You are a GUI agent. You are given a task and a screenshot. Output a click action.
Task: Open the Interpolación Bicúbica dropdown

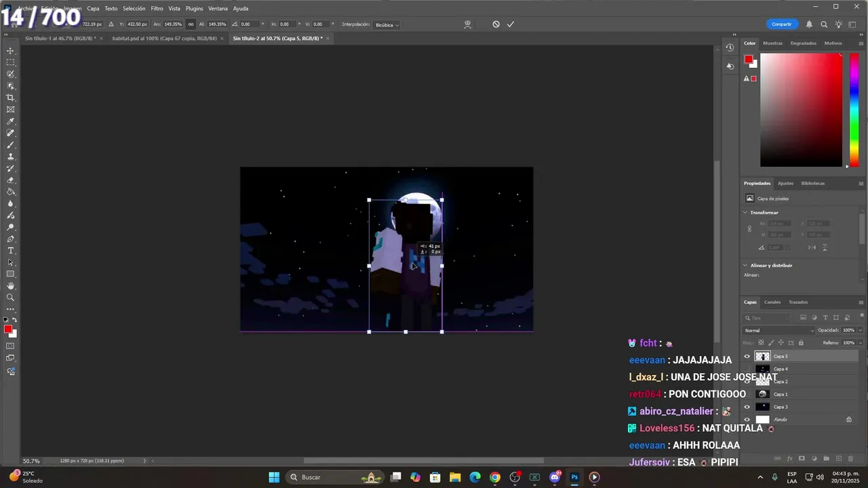[x=387, y=24]
